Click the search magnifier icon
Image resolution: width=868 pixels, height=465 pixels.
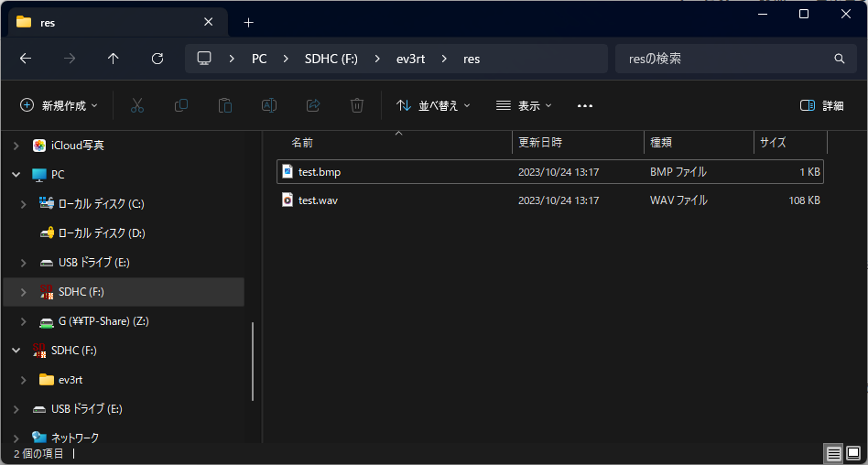(840, 59)
